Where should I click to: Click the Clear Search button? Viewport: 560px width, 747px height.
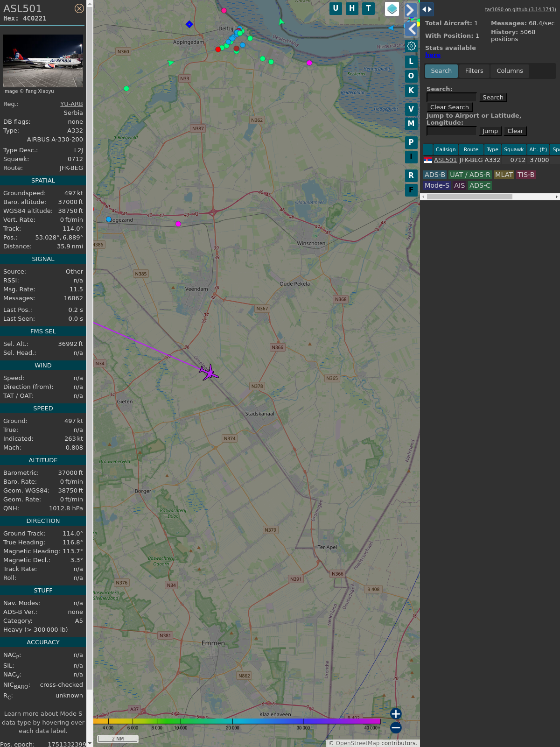click(449, 107)
